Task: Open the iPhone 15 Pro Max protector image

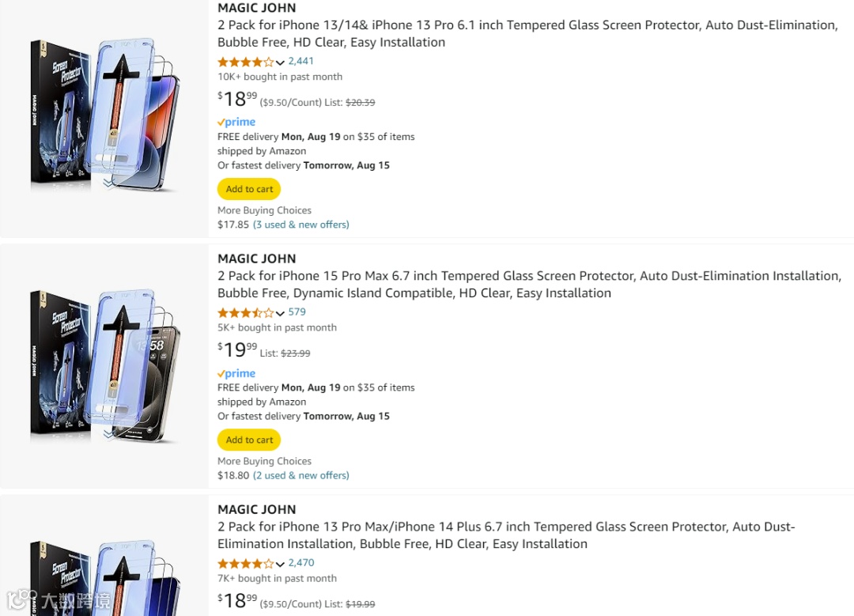Action: [x=105, y=365]
